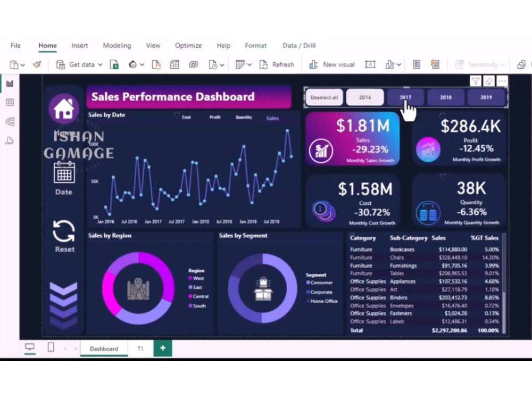This screenshot has width=532, height=399.
Task: Select the Cost measure option
Action: click(x=186, y=118)
